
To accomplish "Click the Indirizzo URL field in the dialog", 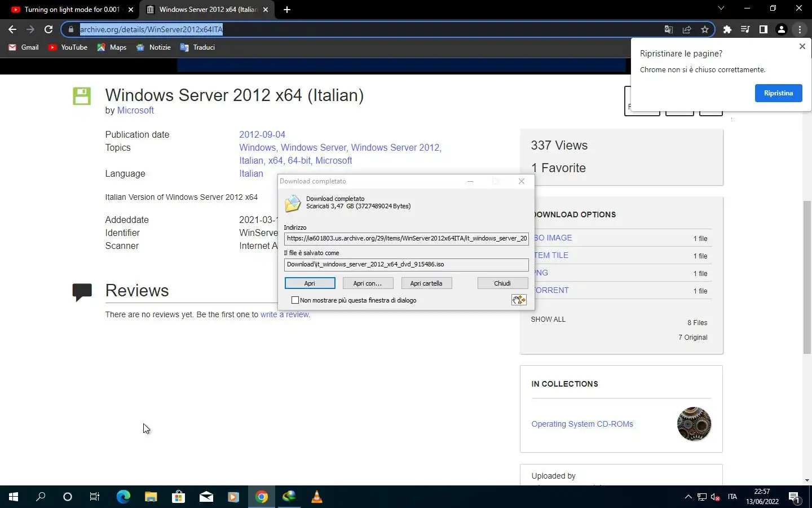I will pyautogui.click(x=406, y=238).
